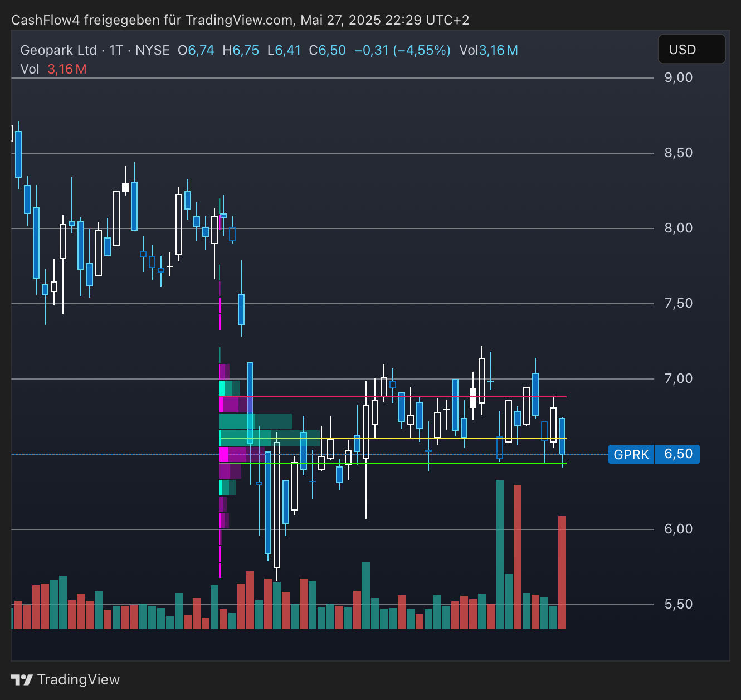
Task: Click the 9,00 price axis label
Action: pyautogui.click(x=679, y=77)
